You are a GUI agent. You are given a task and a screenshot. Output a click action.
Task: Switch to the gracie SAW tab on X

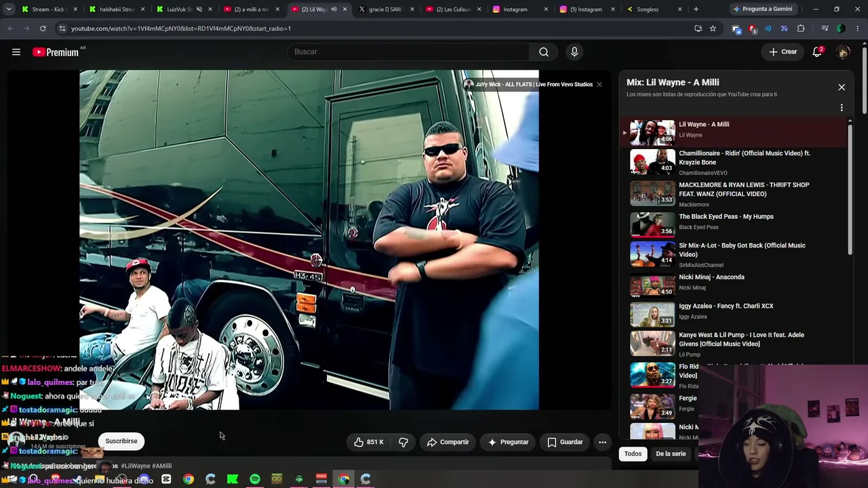385,9
